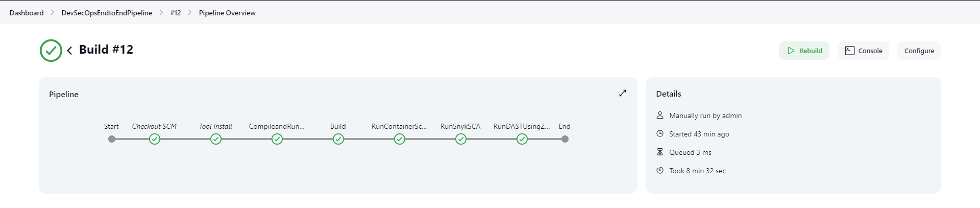Select the Tool Install stage success icon
Image resolution: width=980 pixels, height=208 pixels.
pyautogui.click(x=216, y=139)
